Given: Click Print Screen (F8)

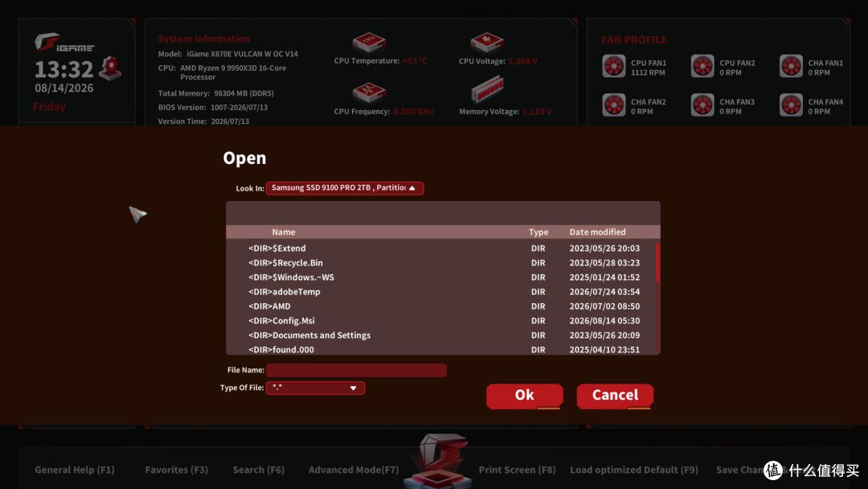Looking at the screenshot, I should click(x=517, y=470).
